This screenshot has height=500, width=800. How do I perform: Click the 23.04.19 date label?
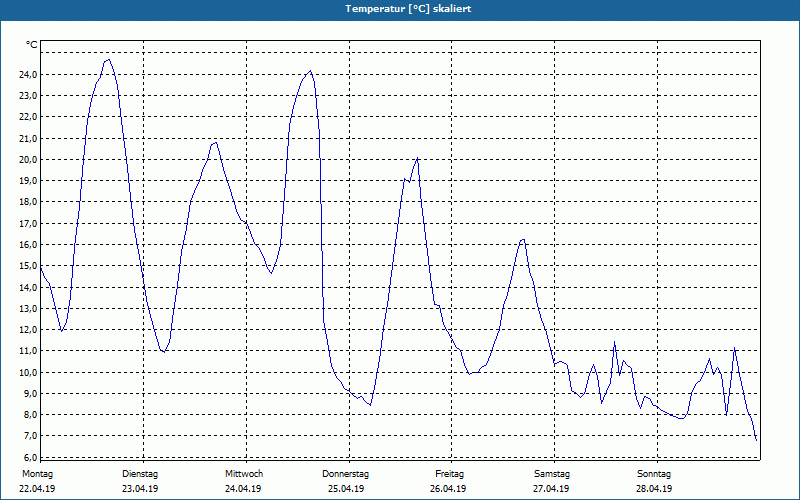pyautogui.click(x=140, y=489)
